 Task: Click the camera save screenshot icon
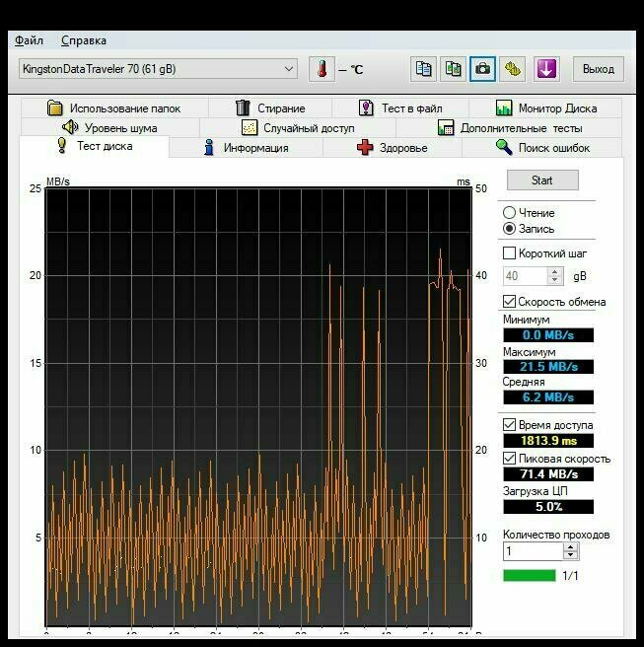pos(482,69)
